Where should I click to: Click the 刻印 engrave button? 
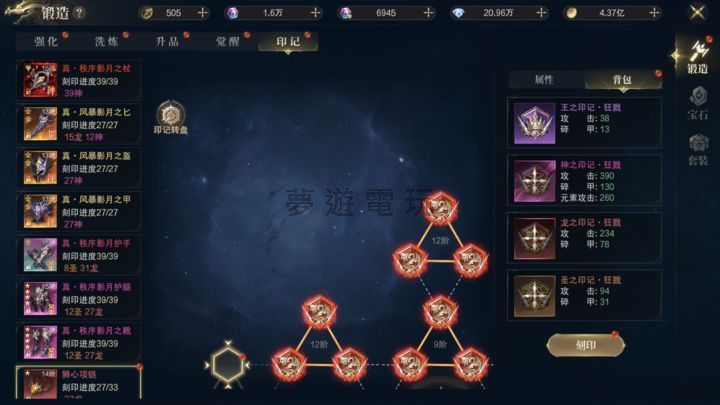(x=585, y=345)
